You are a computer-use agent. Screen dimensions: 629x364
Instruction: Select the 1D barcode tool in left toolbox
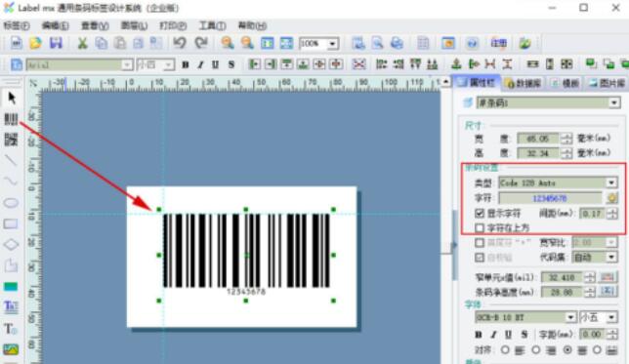[x=12, y=119]
